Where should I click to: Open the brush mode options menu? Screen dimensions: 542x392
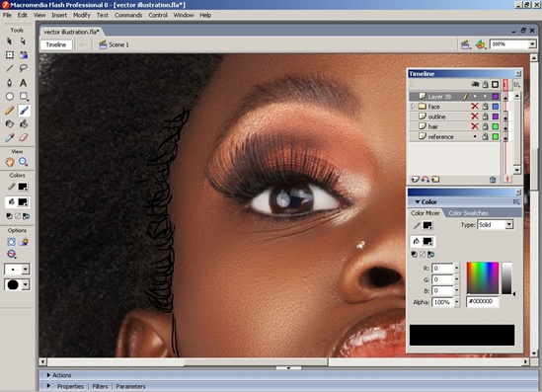(11, 254)
